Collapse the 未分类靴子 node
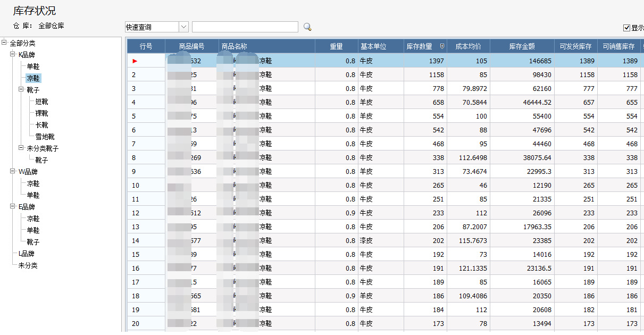 (21, 148)
